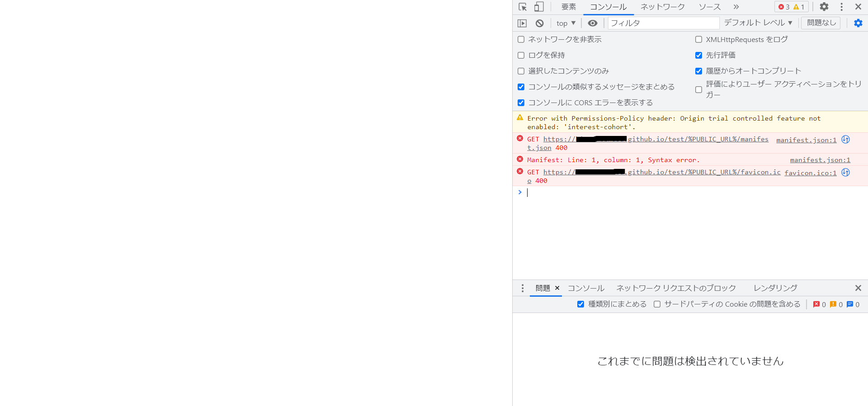Viewport: 868px width, 406px height.
Task: Switch to the 要素 tab
Action: 569,7
